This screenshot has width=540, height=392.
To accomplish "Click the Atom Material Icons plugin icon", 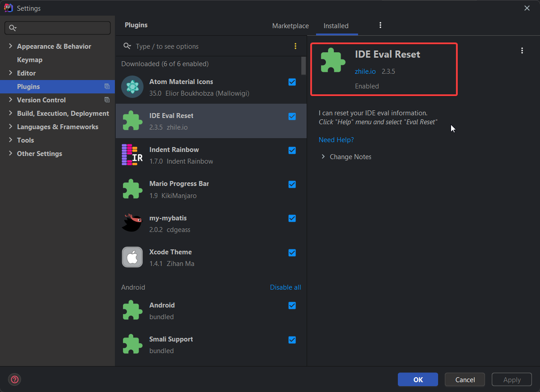I will 132,87.
